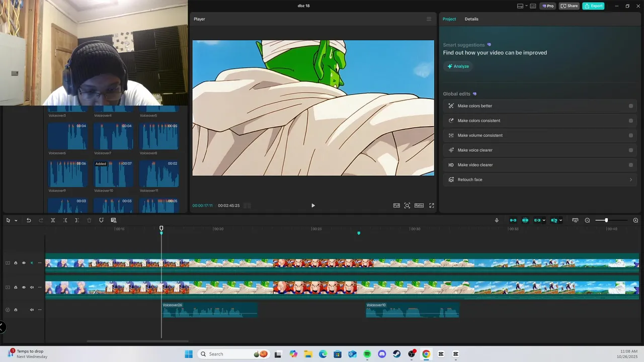This screenshot has width=644, height=362.
Task: Click the Analyze button
Action: point(458,66)
